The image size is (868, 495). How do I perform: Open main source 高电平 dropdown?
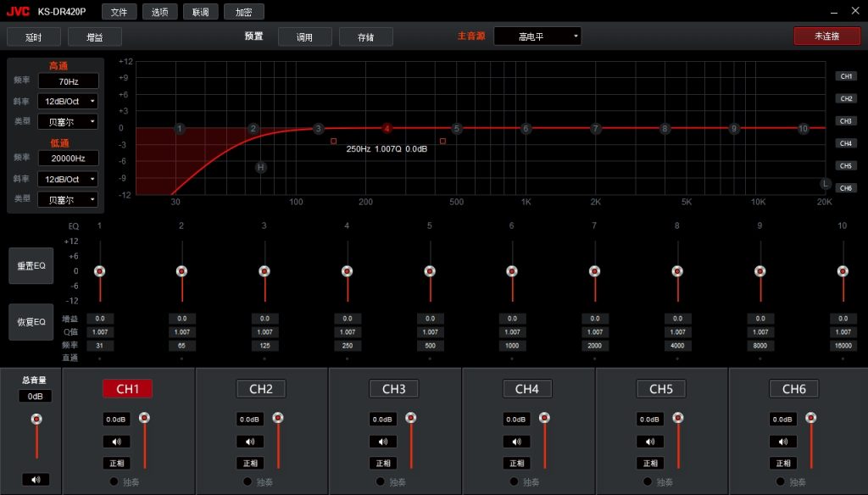tap(537, 36)
